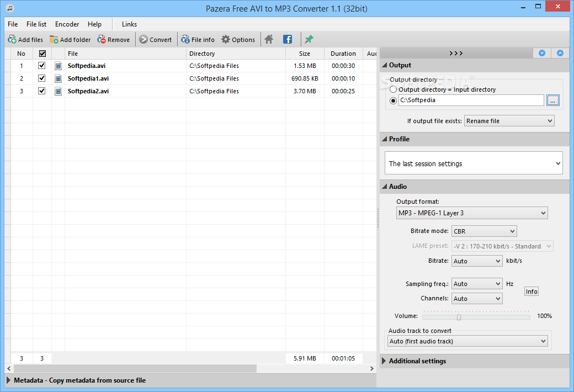574x392 pixels.
Task: Open the Audio track to convert dropdown
Action: pos(467,341)
